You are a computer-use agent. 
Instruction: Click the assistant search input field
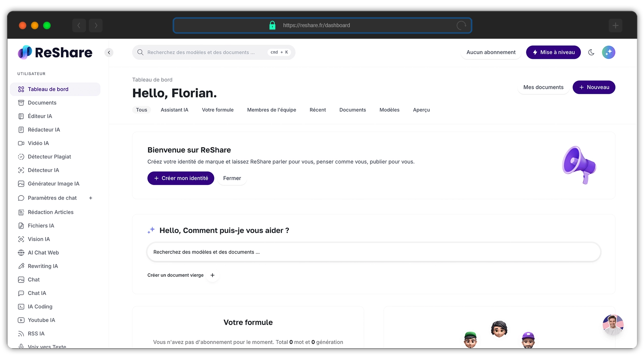coord(374,252)
